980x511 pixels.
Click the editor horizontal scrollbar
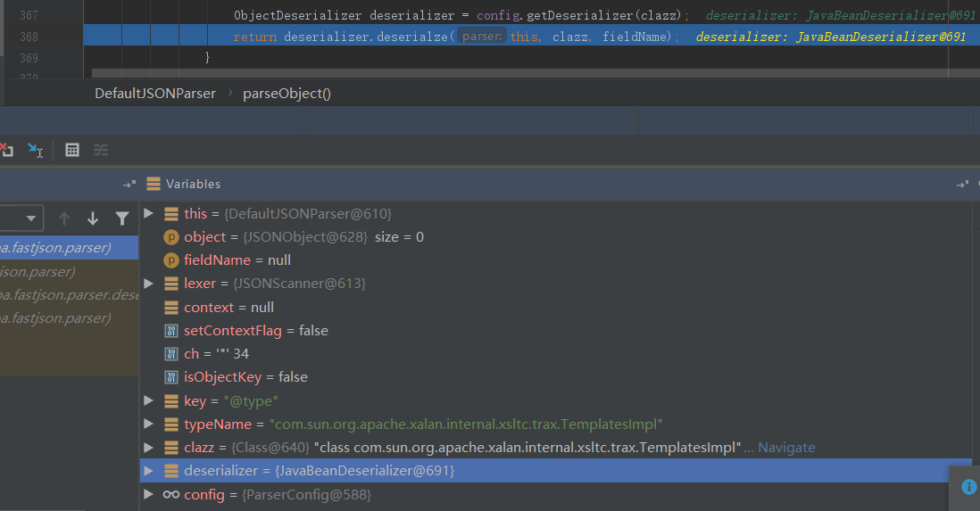(x=536, y=74)
